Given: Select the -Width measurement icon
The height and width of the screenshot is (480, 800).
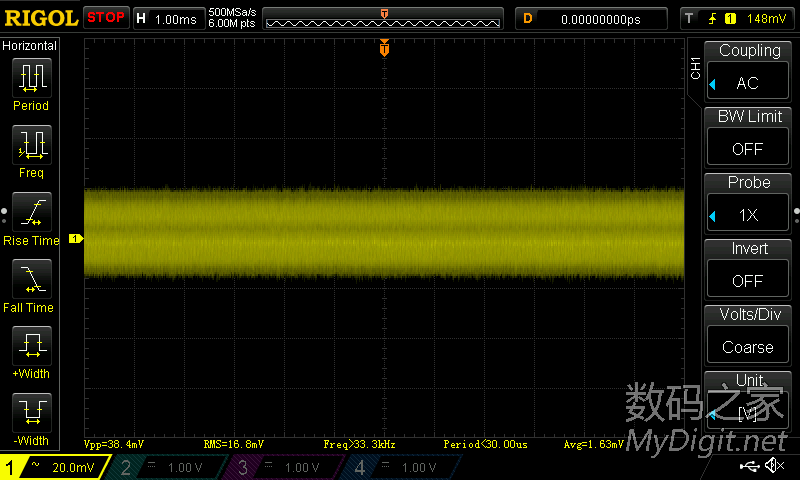Looking at the screenshot, I should coord(32,412).
